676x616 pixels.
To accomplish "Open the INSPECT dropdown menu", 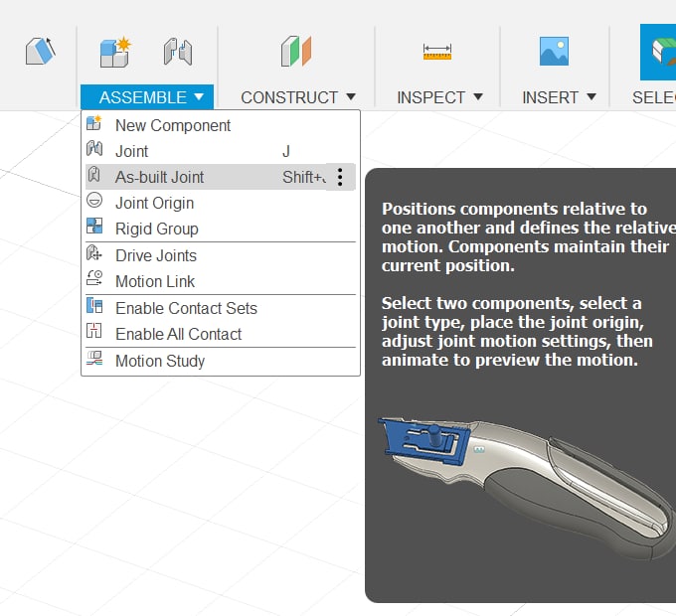I will (439, 97).
